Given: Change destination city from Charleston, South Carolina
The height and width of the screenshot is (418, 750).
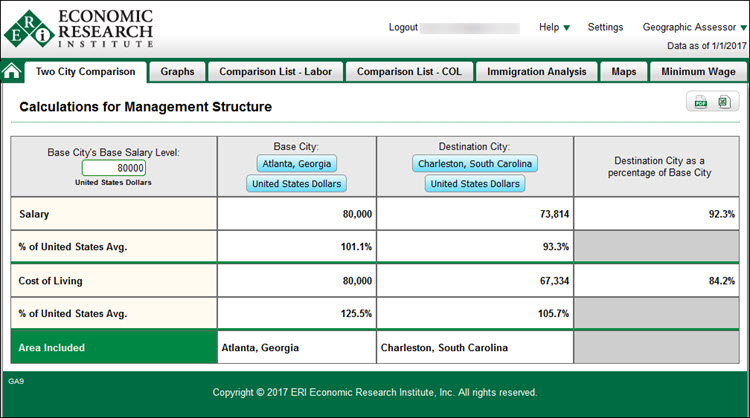Looking at the screenshot, I should point(475,164).
